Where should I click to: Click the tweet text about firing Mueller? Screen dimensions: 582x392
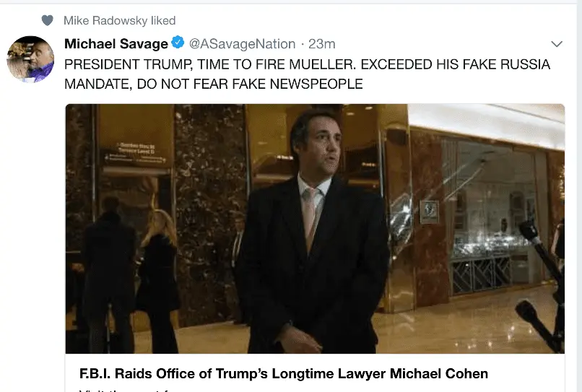tap(307, 74)
